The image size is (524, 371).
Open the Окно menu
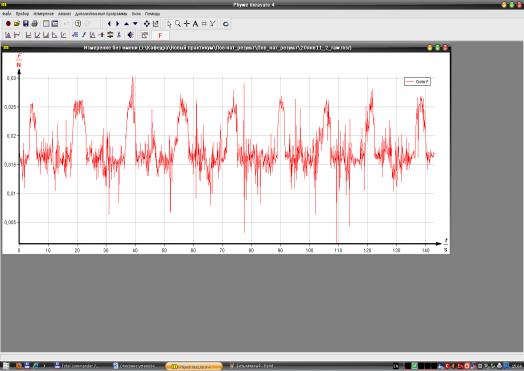(136, 14)
